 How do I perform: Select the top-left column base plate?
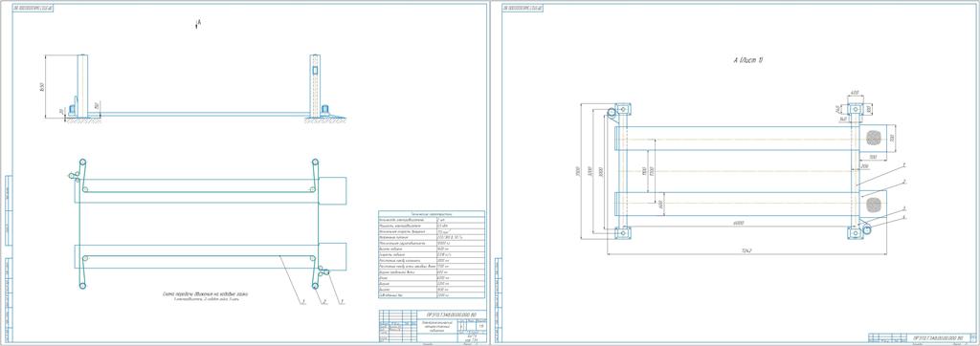(x=623, y=109)
